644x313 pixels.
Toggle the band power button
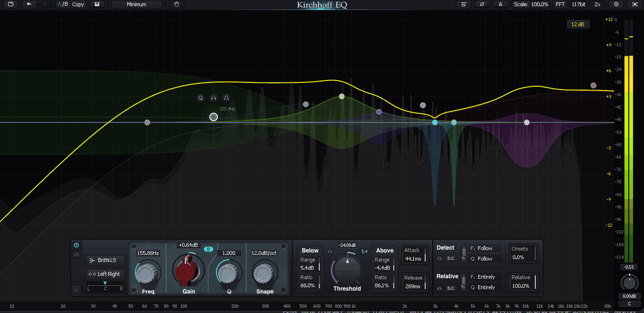click(x=76, y=245)
